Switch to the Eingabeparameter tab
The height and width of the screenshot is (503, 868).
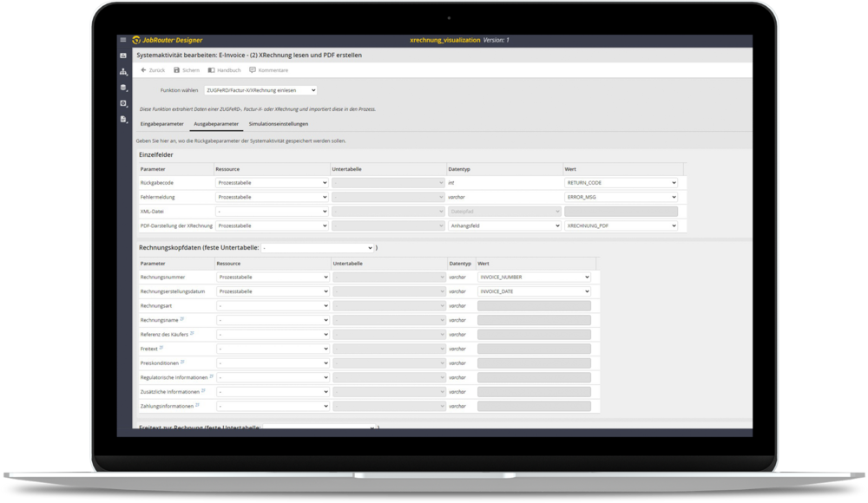pos(161,124)
